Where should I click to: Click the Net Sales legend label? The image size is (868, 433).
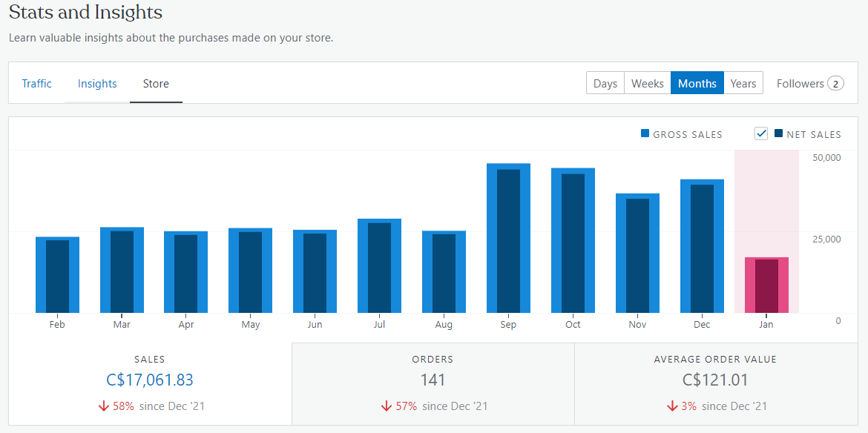pyautogui.click(x=814, y=134)
